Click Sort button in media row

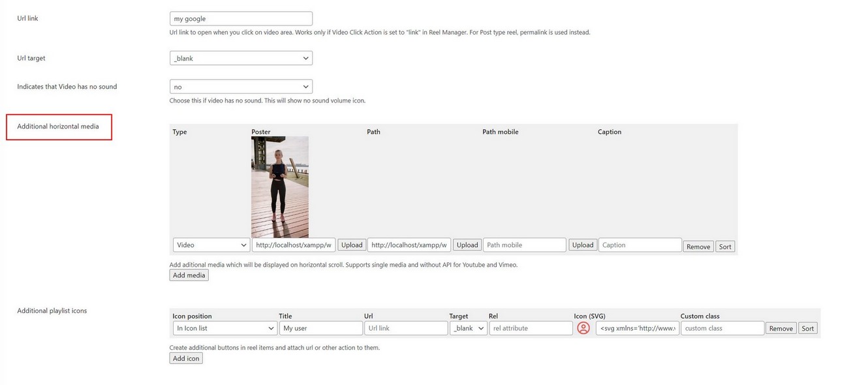[725, 247]
